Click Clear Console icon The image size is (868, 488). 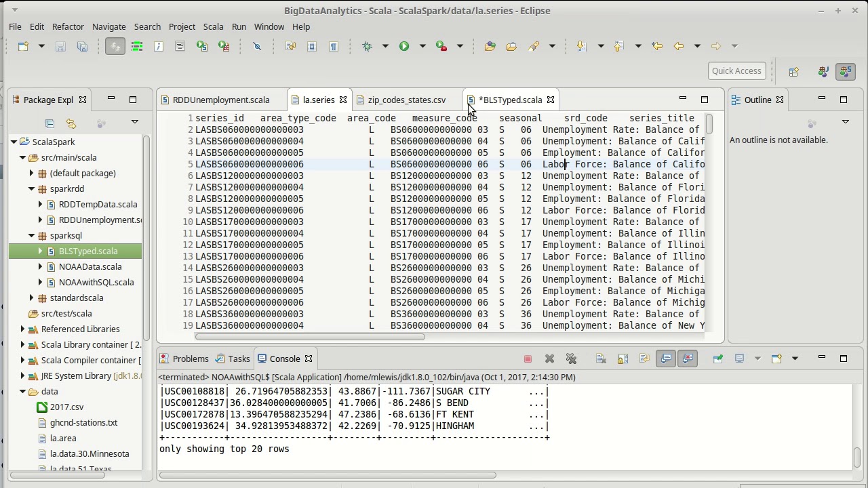coord(601,359)
